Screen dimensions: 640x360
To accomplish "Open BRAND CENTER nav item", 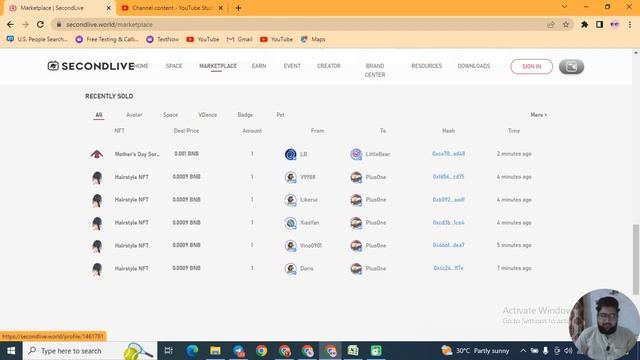I will [375, 70].
